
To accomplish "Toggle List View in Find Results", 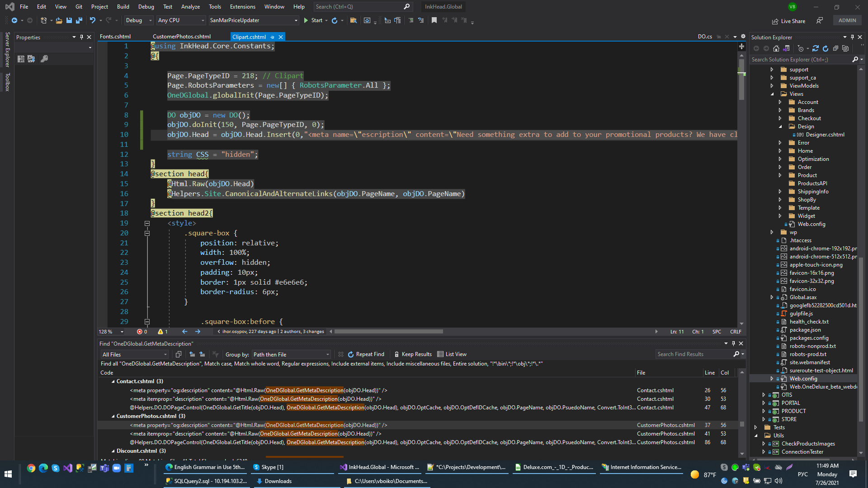I will (x=452, y=354).
